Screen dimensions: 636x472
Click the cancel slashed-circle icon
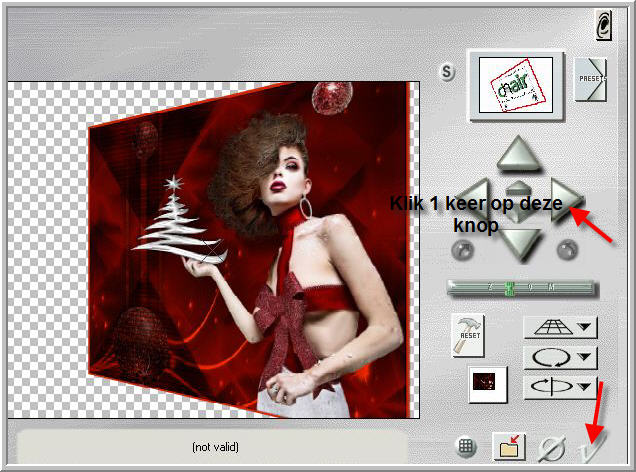(551, 449)
